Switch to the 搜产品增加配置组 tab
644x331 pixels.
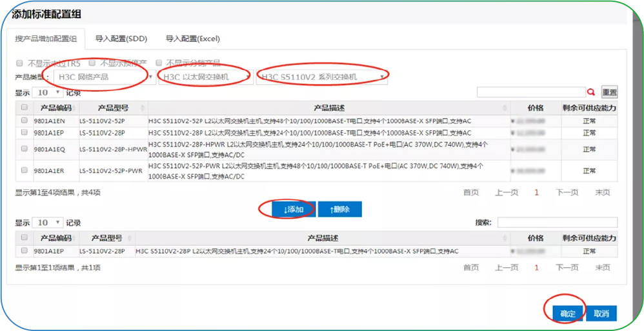point(46,39)
